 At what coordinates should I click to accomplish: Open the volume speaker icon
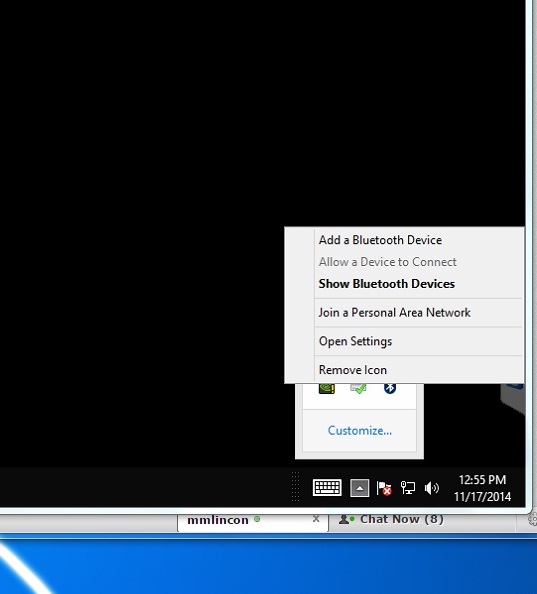pyautogui.click(x=432, y=488)
